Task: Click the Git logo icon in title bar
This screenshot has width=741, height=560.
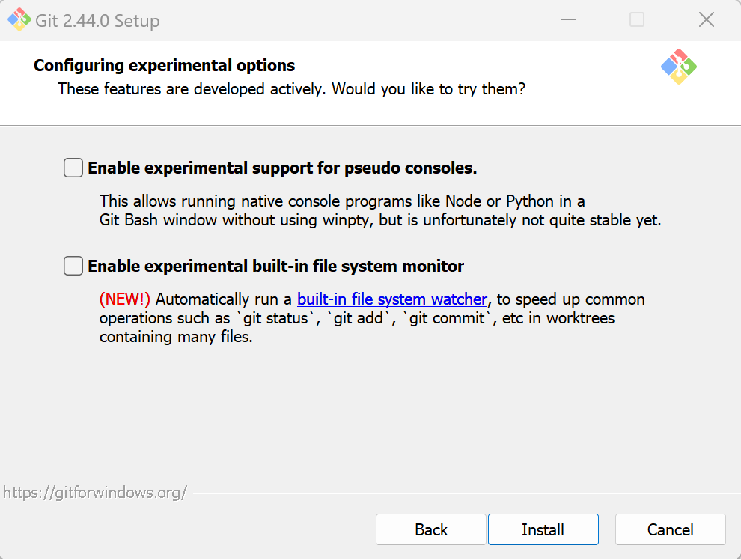Action: pos(19,20)
